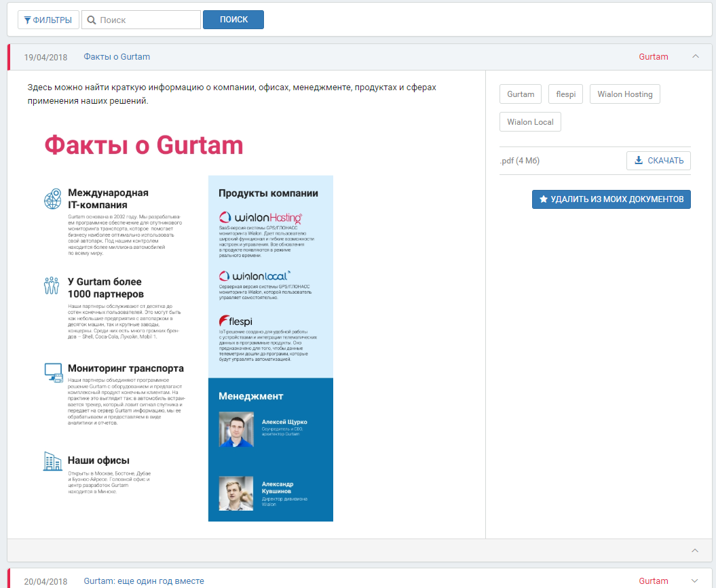Screen dimensions: 716x588
Task: Collapse card using the bottom chevron
Action: click(x=695, y=550)
